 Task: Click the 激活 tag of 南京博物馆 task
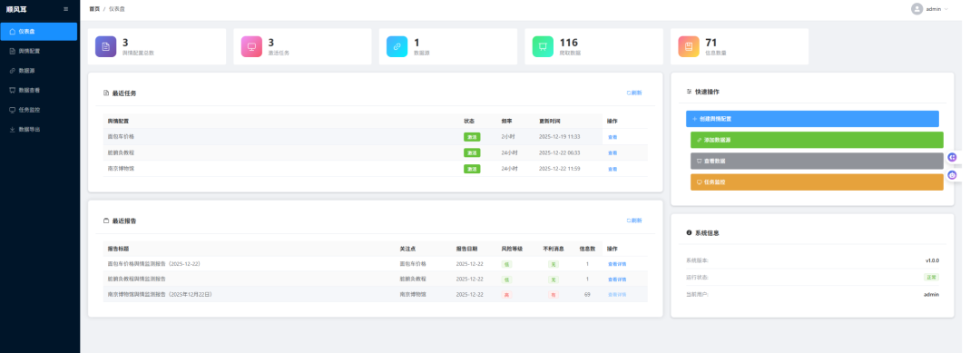[x=472, y=169]
